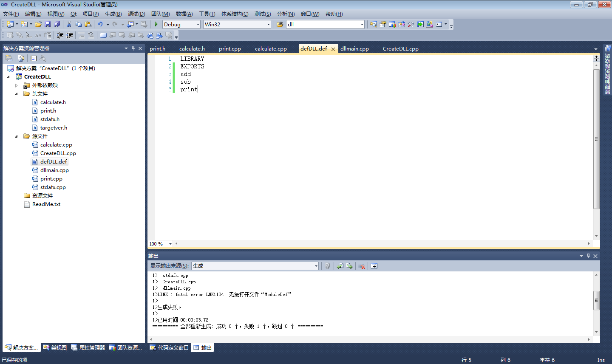Toggle auto-hide pin on the Output panel
Image resolution: width=612 pixels, height=364 pixels.
pos(588,256)
